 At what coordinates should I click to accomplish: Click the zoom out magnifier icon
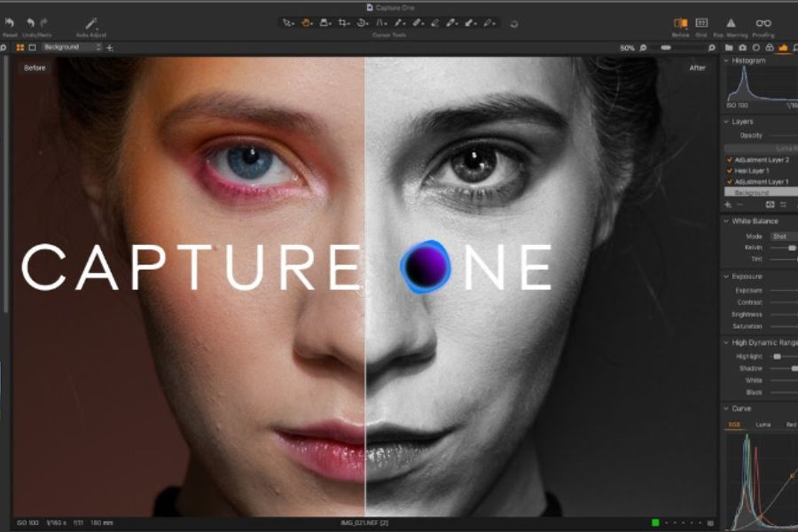coord(643,48)
